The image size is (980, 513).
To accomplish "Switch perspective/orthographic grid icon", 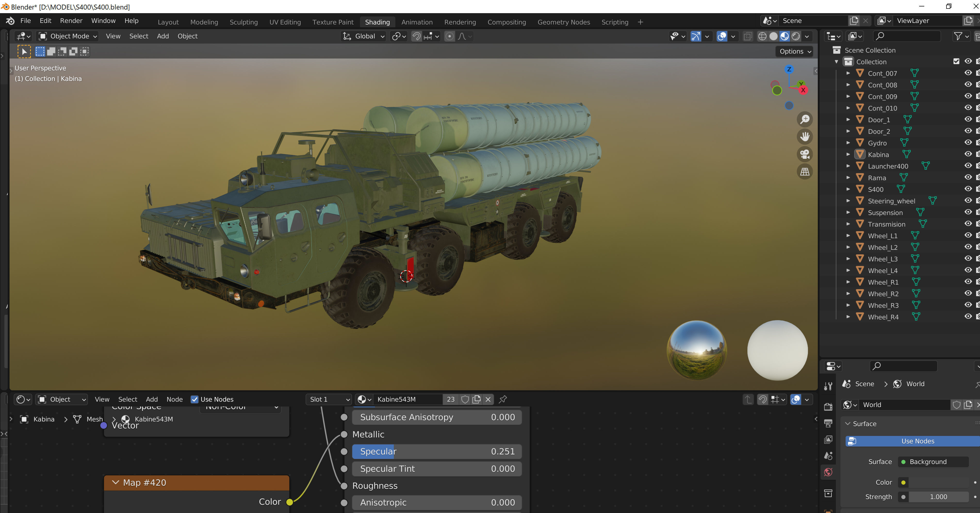I will point(805,172).
